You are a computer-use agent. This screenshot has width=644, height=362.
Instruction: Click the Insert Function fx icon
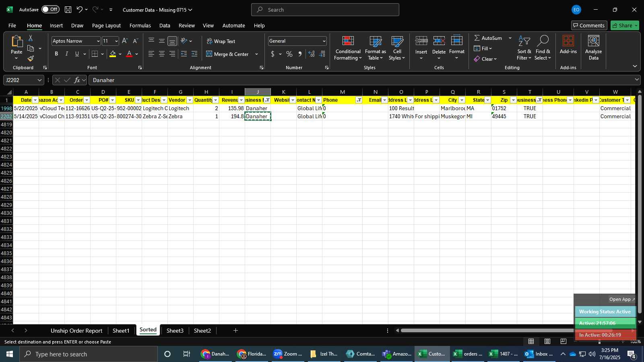click(77, 80)
